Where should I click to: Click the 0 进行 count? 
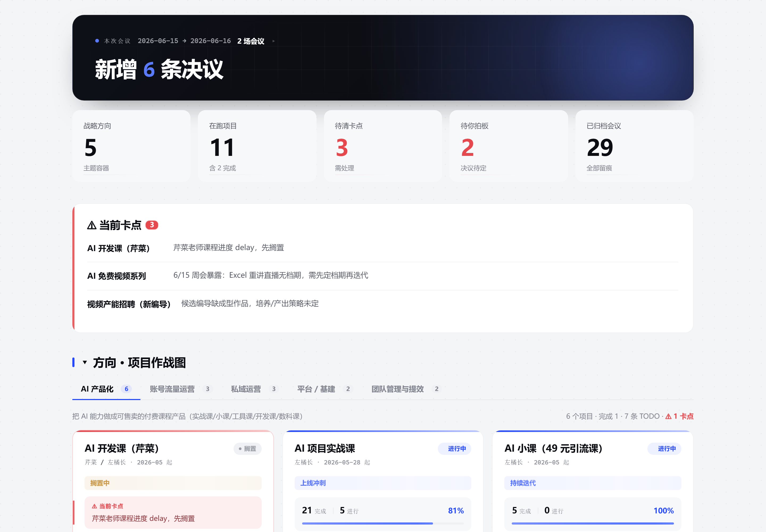tap(554, 511)
